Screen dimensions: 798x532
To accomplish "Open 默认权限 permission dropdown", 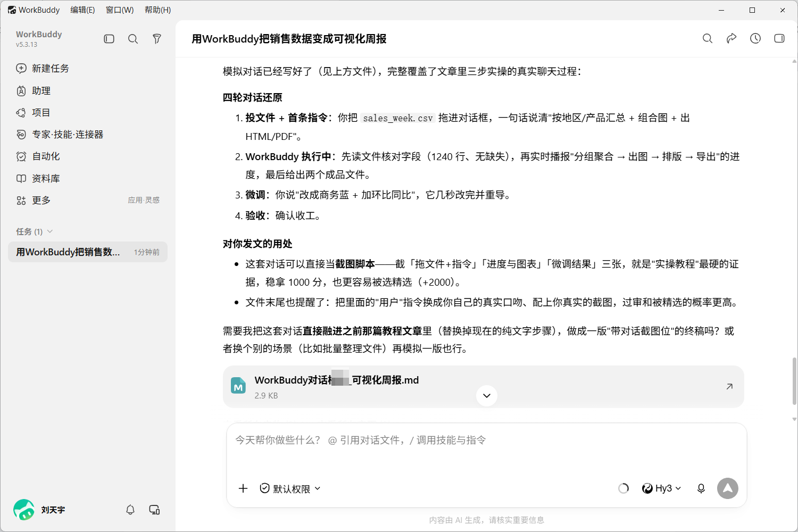I will click(290, 488).
